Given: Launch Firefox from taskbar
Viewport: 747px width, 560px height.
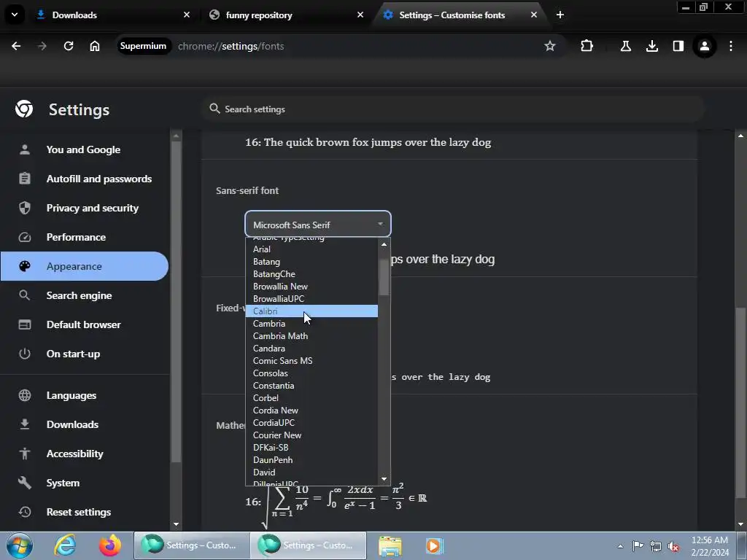Looking at the screenshot, I should 110,545.
